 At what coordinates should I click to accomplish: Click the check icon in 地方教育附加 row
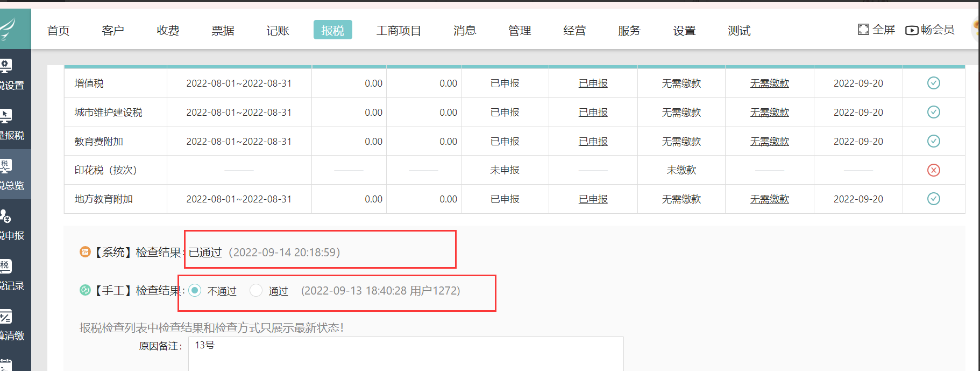pyautogui.click(x=933, y=199)
